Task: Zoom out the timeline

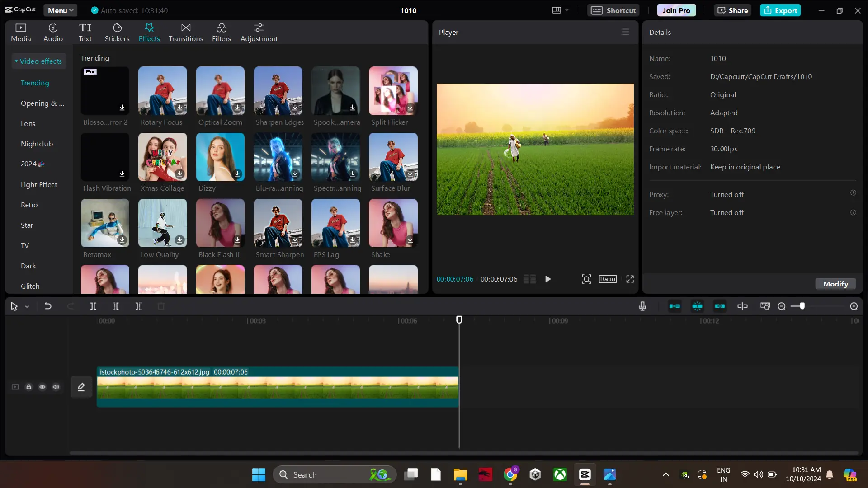Action: [x=782, y=306]
